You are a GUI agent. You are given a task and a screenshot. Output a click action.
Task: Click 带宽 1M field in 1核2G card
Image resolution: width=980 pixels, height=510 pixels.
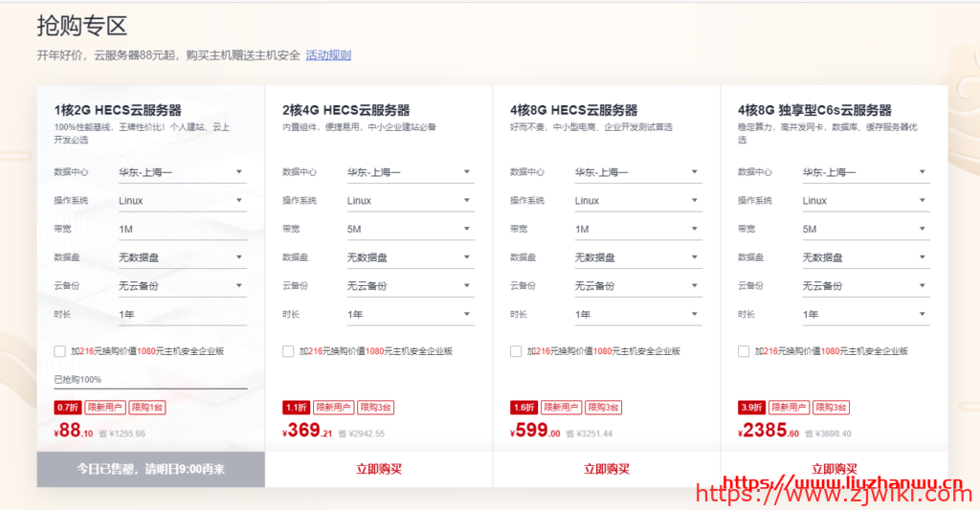(x=183, y=230)
